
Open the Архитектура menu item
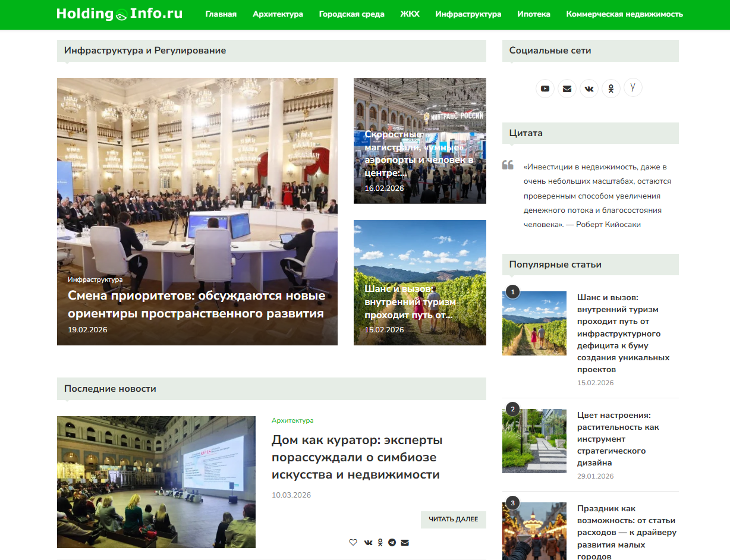278,14
